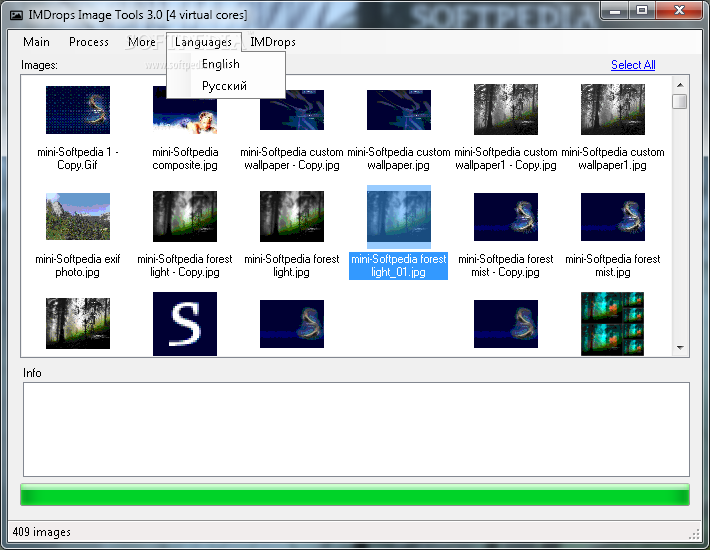
Task: Select the mini-Softpedia forest mist.jpg thumbnail
Action: [x=613, y=217]
